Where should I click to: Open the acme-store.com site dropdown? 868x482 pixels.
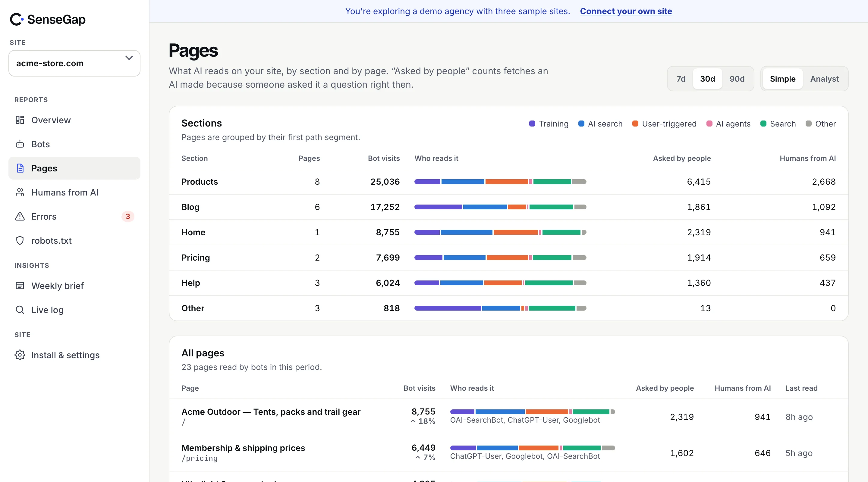coord(74,63)
